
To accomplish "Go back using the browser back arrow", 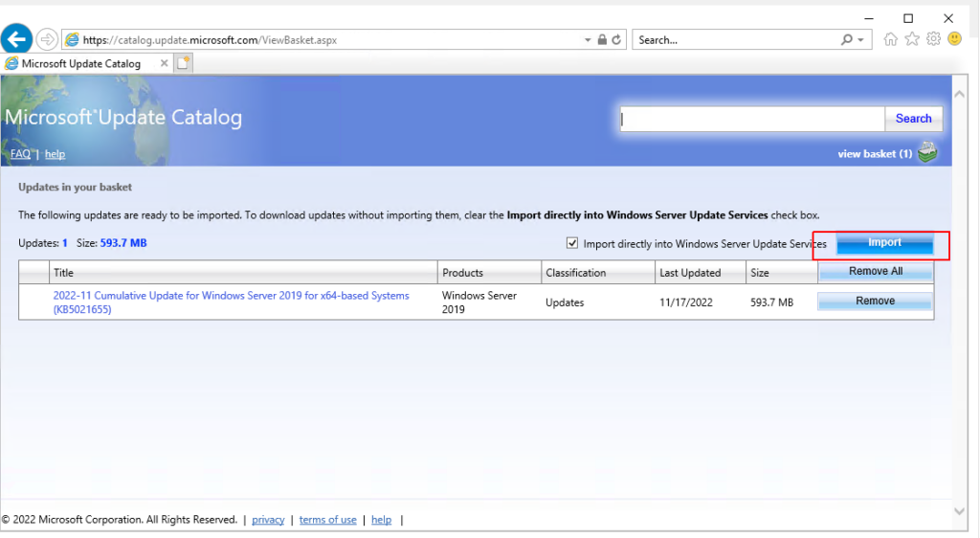I will [17, 39].
